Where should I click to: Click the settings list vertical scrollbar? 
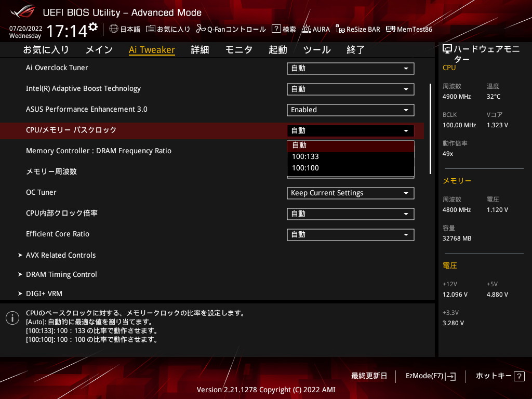pos(430,129)
